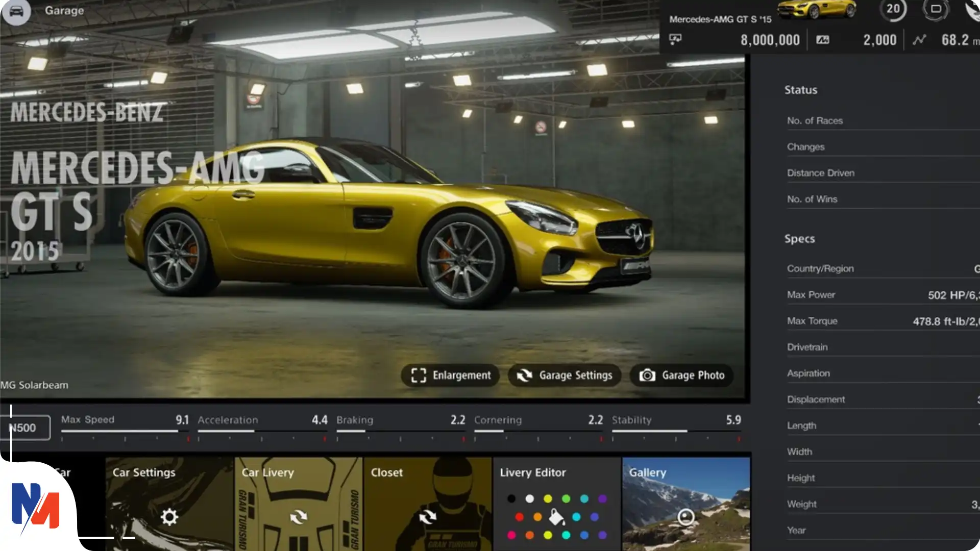
Task: Click the yellow car thumbnail in header
Action: (x=817, y=9)
